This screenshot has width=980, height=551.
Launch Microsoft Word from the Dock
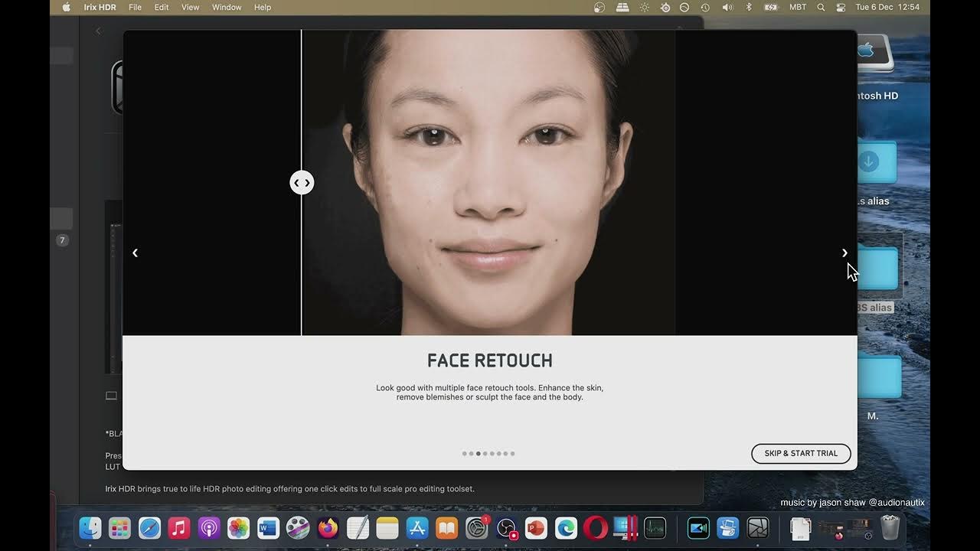click(268, 528)
